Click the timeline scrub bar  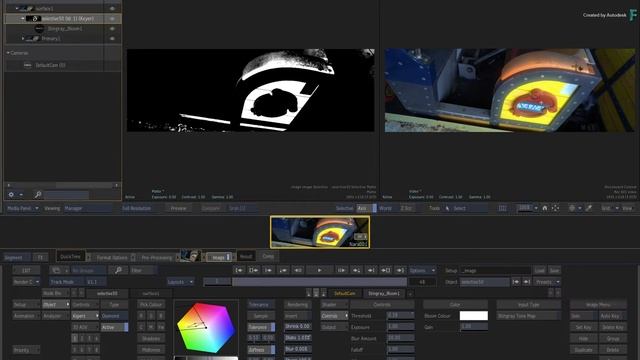319,282
